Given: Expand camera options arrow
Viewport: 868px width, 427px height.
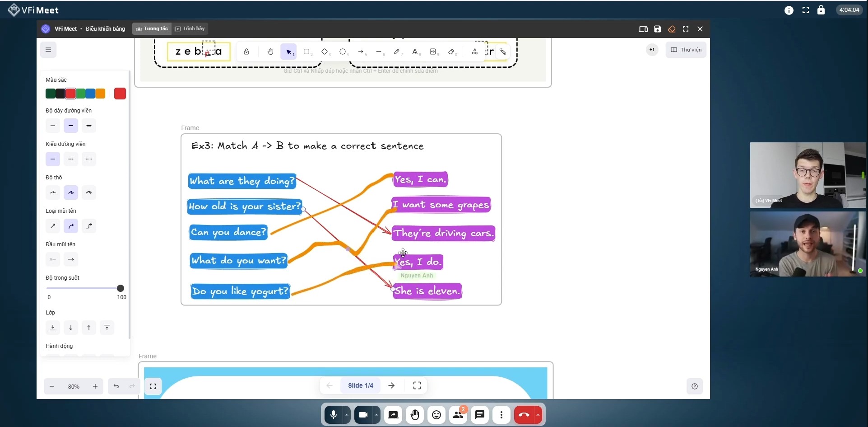Looking at the screenshot, I should [x=376, y=415].
